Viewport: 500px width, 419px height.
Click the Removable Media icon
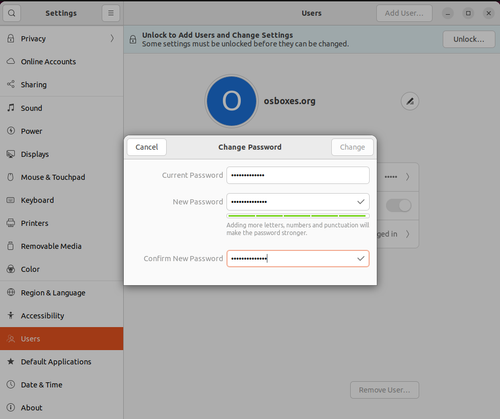(x=11, y=246)
